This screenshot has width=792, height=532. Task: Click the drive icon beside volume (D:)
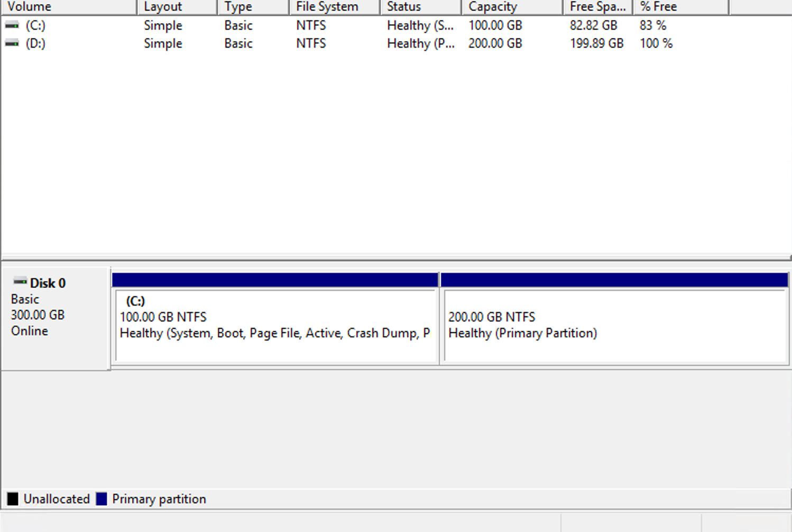point(12,43)
